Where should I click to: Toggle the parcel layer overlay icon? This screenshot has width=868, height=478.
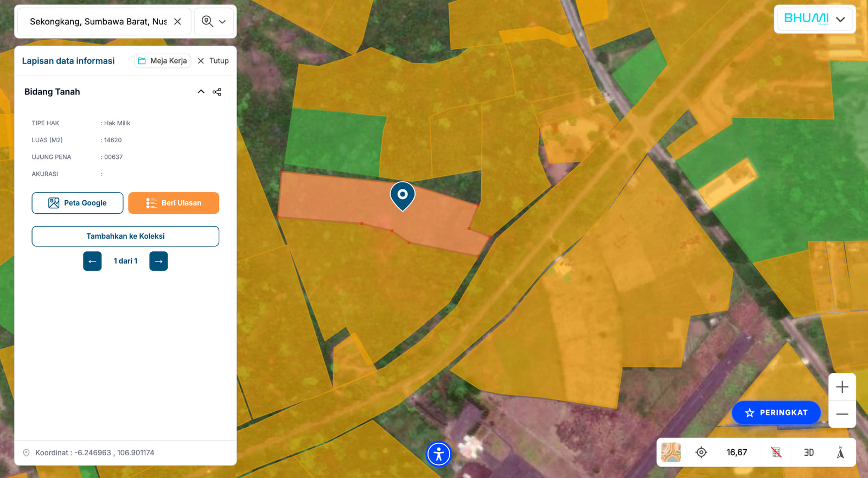click(x=776, y=452)
